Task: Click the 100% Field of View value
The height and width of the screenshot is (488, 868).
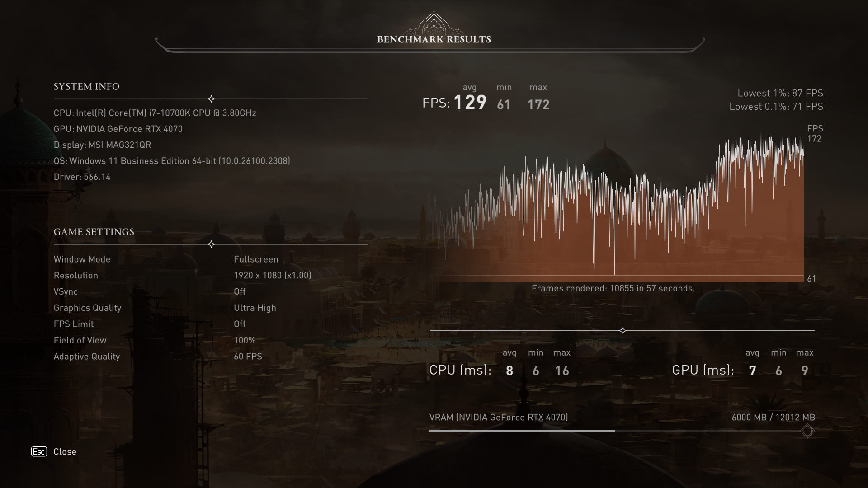Action: [245, 341]
